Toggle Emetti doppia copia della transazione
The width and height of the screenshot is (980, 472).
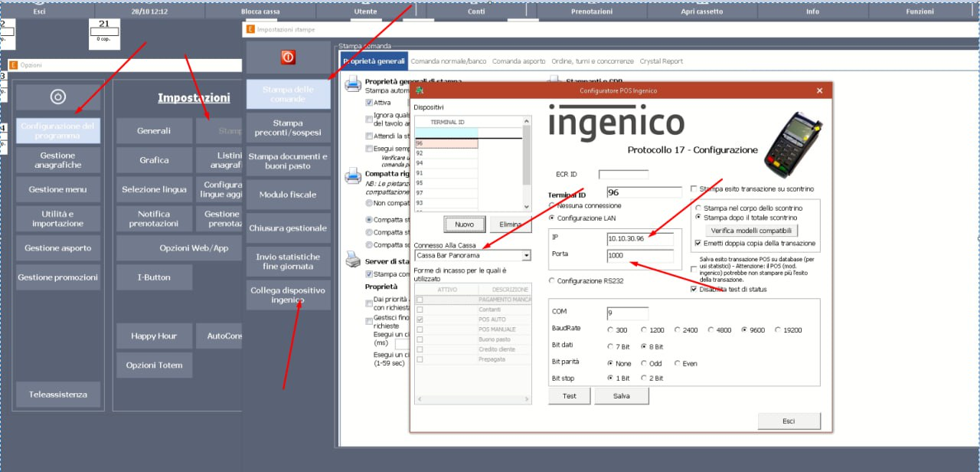tap(697, 244)
